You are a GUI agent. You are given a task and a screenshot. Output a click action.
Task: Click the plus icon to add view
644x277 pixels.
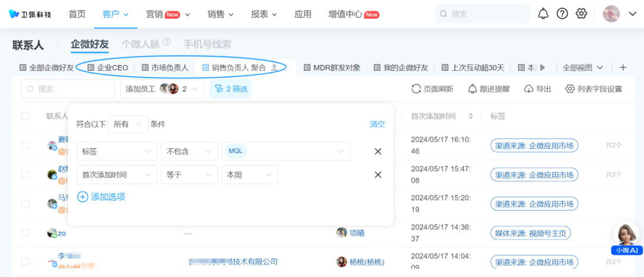point(623,67)
